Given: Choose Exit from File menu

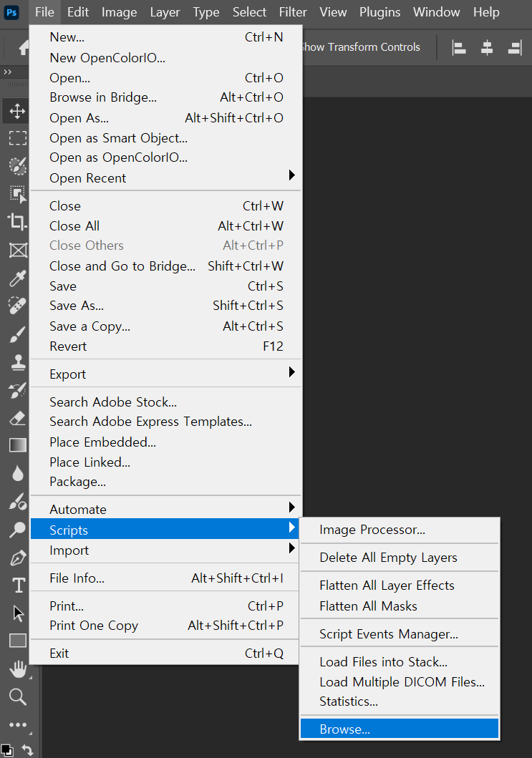Looking at the screenshot, I should tap(166, 653).
